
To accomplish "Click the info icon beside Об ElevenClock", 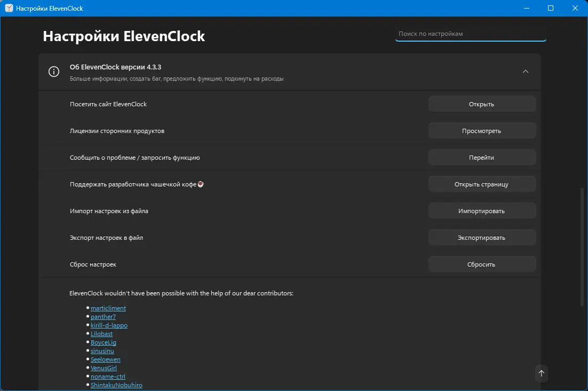I will point(54,72).
